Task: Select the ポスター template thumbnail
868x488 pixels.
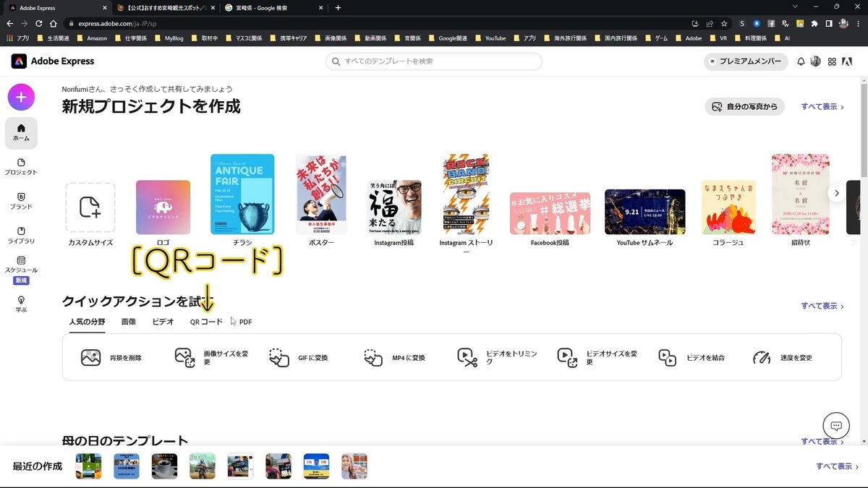Action: point(321,194)
